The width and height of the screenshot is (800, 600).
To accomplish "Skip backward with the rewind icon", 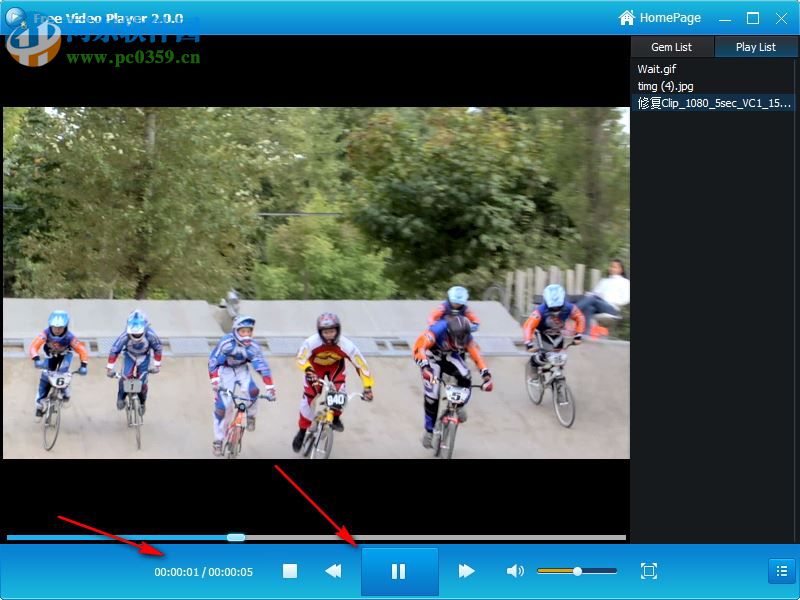I will click(334, 571).
